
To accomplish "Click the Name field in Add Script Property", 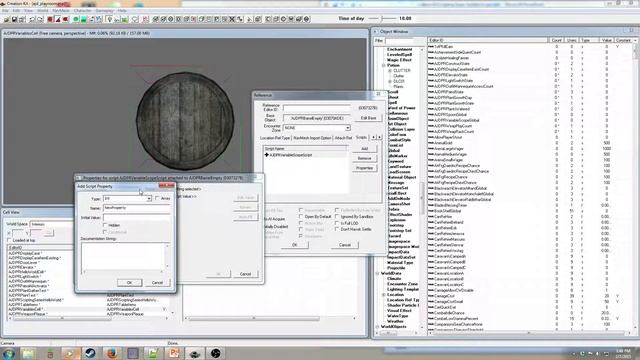I will [136, 208].
